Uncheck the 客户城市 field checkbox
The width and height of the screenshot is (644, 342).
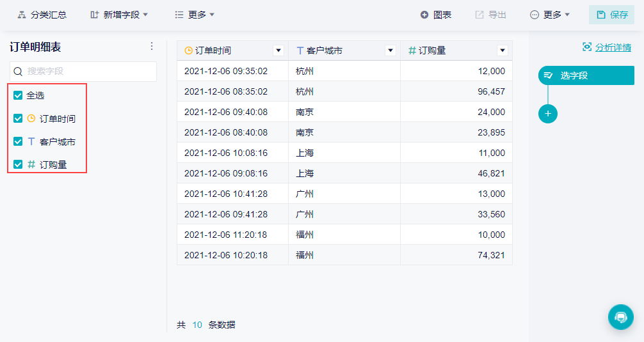click(18, 141)
